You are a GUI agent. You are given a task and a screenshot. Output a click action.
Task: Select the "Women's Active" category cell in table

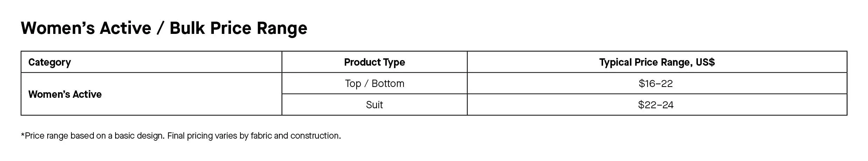[65, 94]
